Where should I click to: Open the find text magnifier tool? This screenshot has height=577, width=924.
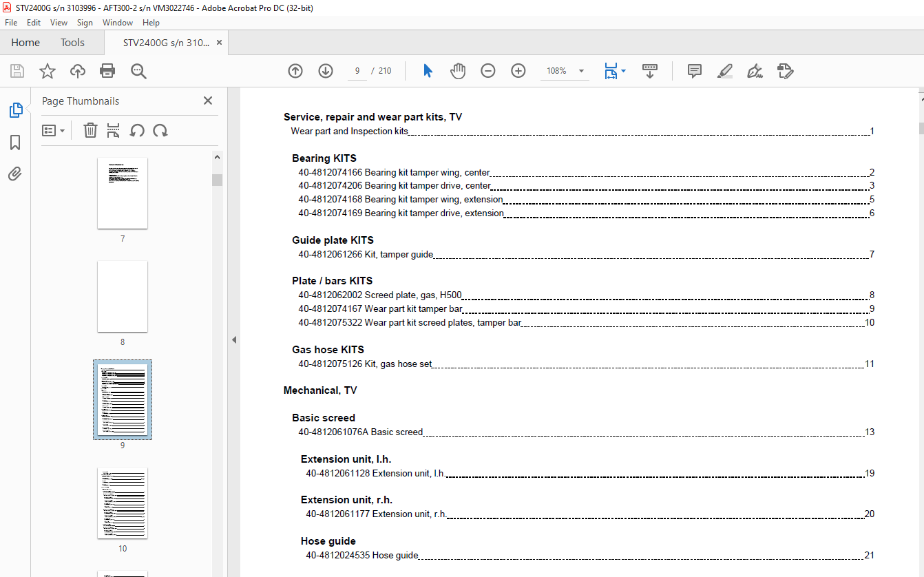coord(138,71)
